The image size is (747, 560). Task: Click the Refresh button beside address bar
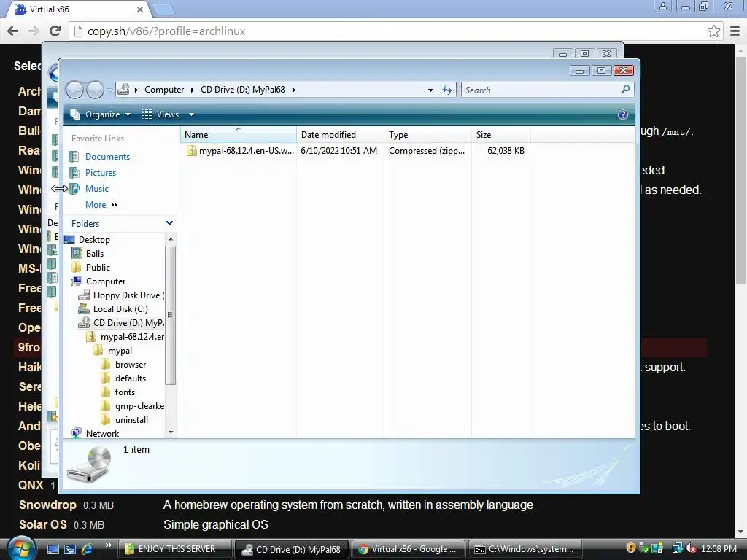pos(447,90)
